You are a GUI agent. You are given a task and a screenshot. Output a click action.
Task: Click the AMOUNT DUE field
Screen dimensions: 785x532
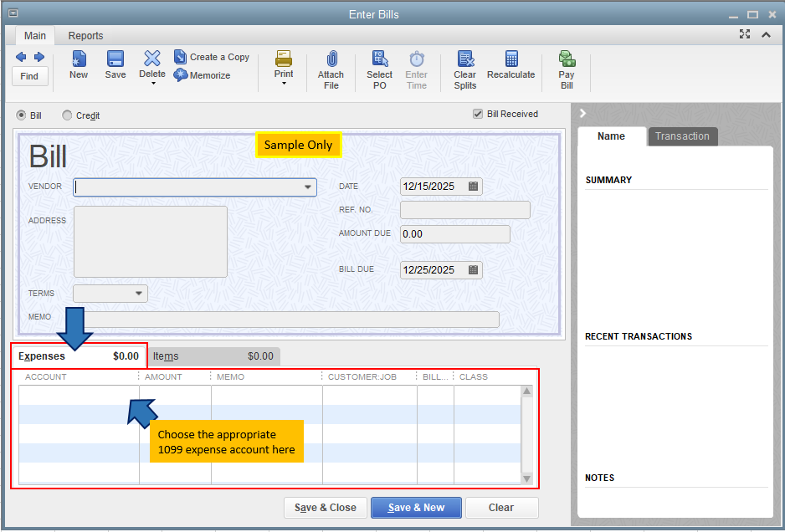click(x=455, y=234)
